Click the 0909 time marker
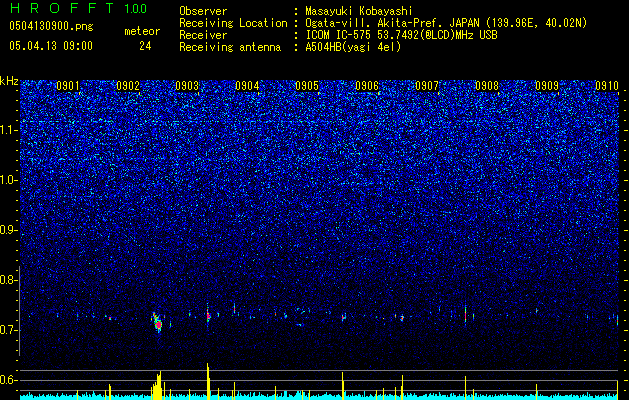 pyautogui.click(x=547, y=86)
